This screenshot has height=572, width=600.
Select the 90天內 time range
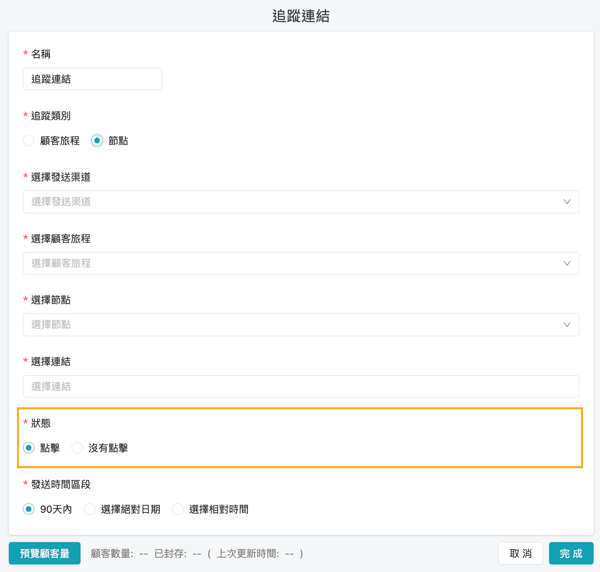click(x=30, y=509)
